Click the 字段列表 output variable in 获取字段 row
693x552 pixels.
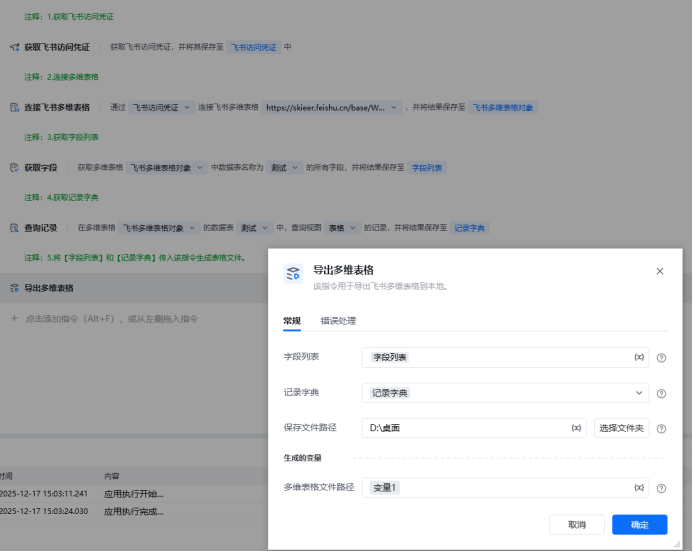pos(427,168)
